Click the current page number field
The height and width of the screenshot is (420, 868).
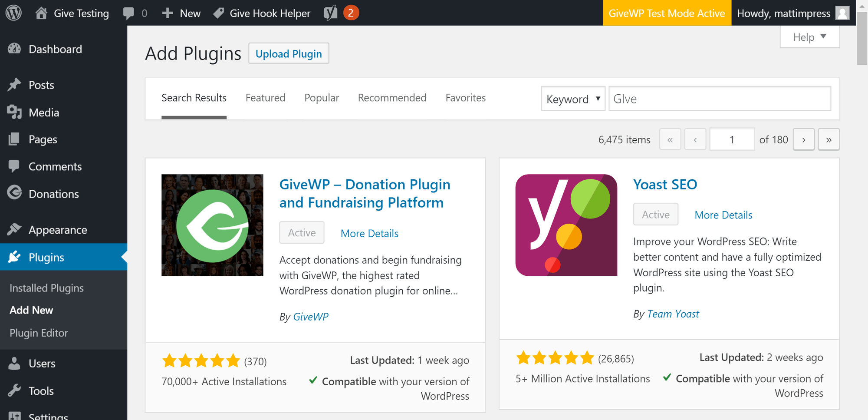pos(732,139)
